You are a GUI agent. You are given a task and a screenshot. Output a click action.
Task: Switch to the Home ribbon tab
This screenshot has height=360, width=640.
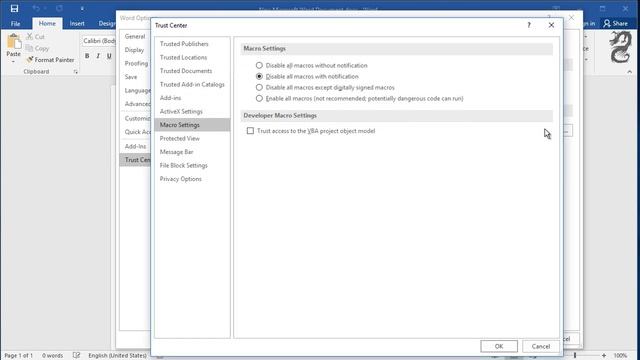(47, 24)
